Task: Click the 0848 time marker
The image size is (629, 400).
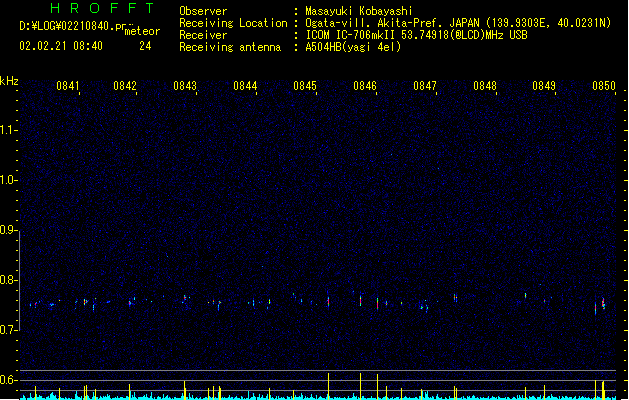Action: [x=485, y=86]
